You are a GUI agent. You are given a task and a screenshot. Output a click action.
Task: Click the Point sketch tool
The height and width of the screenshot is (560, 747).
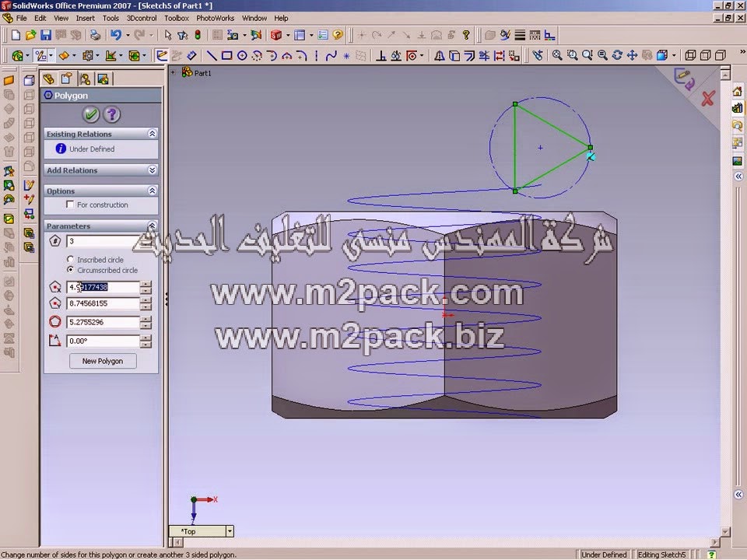click(x=346, y=56)
